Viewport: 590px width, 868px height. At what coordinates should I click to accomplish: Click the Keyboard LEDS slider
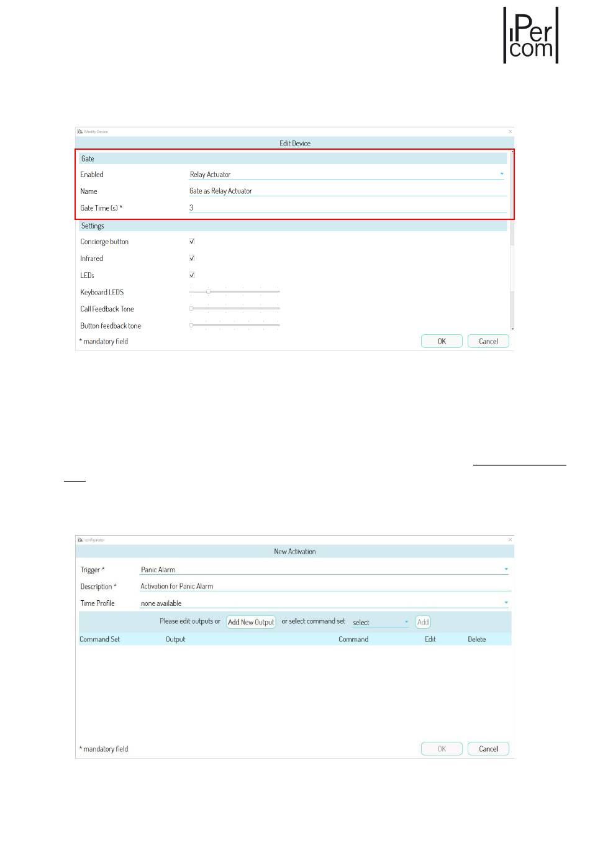click(235, 291)
